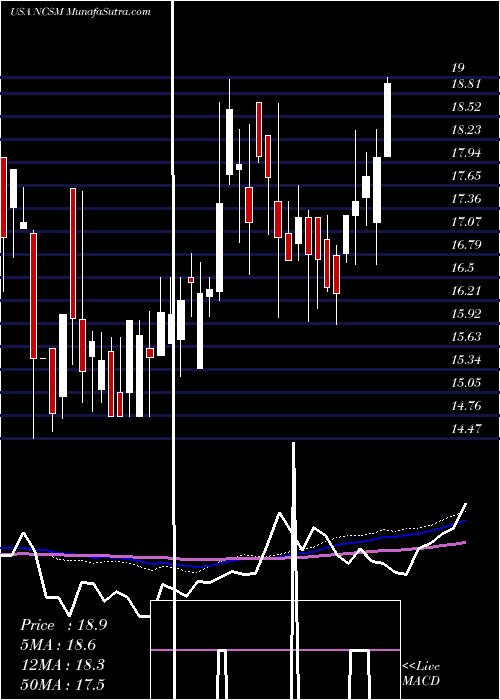This screenshot has height=700, width=500.
Task: Click the 16.5 price axis label
Action: click(x=462, y=267)
